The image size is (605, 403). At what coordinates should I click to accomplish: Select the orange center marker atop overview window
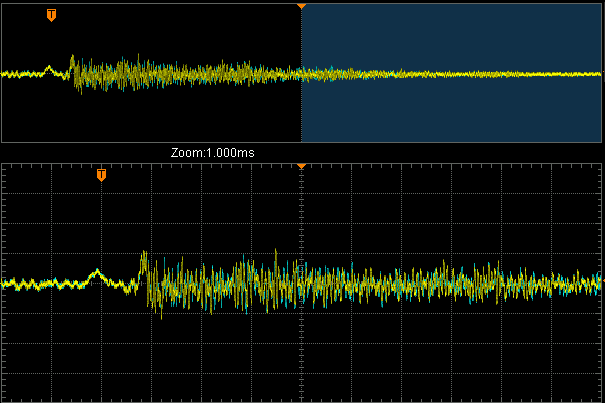[x=301, y=6]
